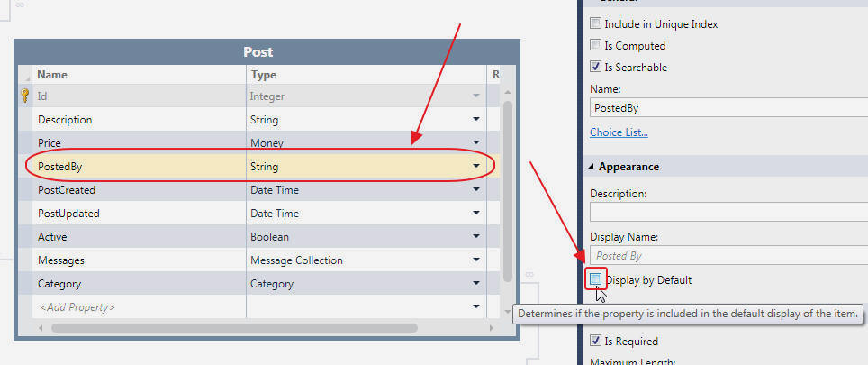Open type dropdown for PostUpdated row

(476, 214)
